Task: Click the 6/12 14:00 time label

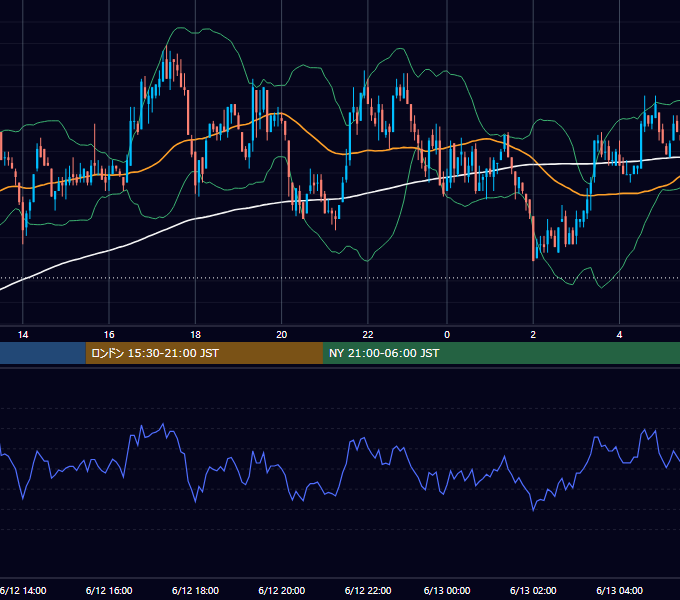Action: point(23,590)
